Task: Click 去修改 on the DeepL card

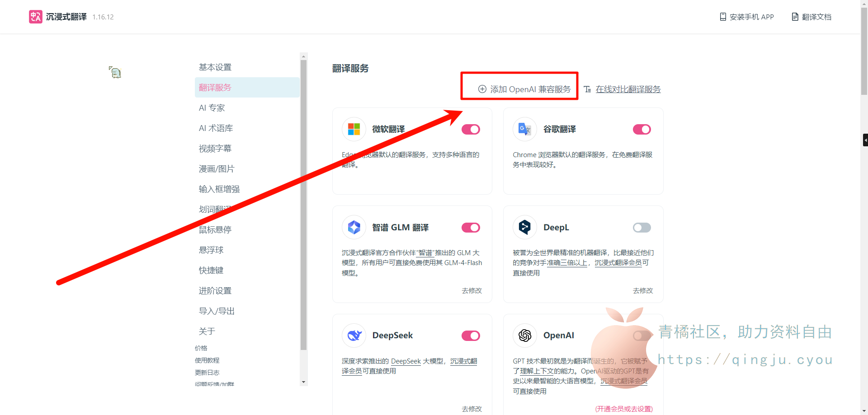Action: tap(643, 291)
